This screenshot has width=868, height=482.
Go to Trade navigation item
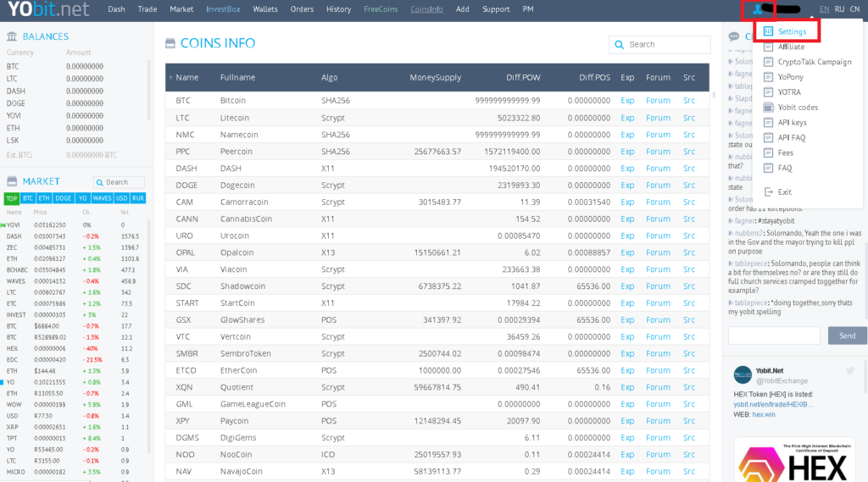click(147, 9)
